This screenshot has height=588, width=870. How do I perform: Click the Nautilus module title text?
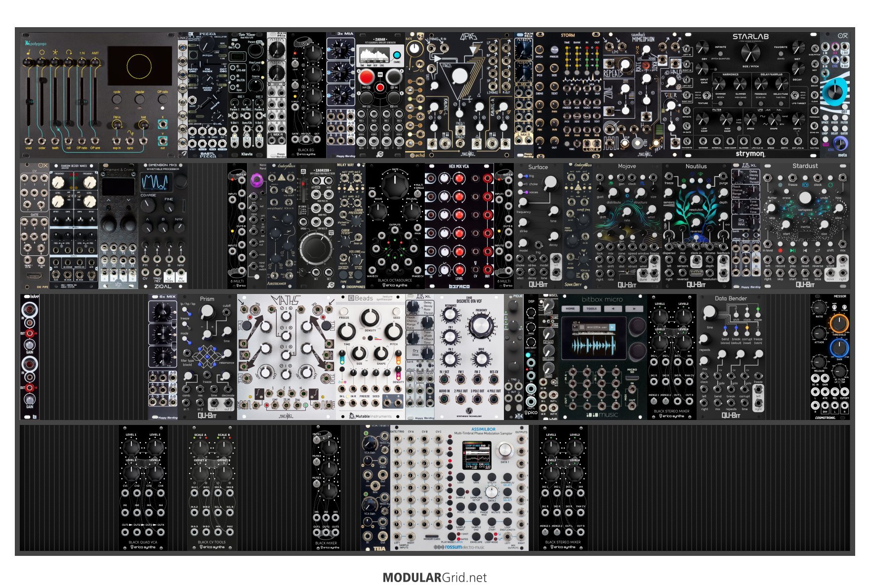pyautogui.click(x=696, y=167)
